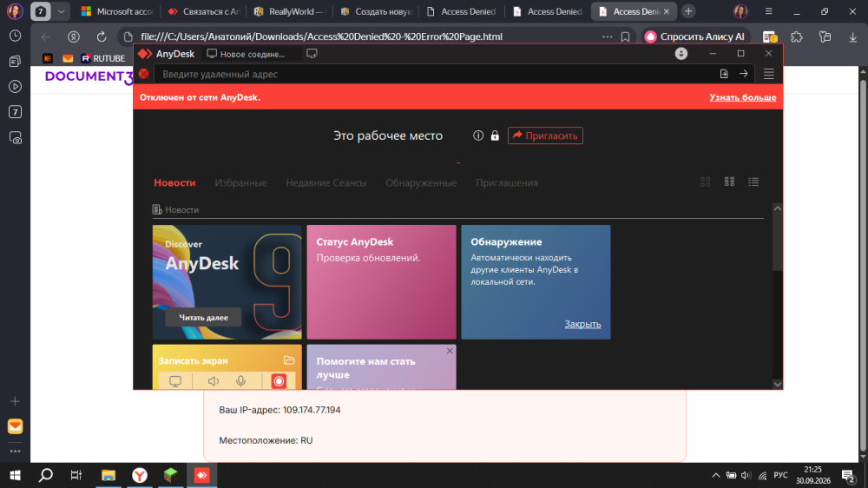The height and width of the screenshot is (488, 868).
Task: Open browser downloads arrow icon
Action: coord(852,36)
